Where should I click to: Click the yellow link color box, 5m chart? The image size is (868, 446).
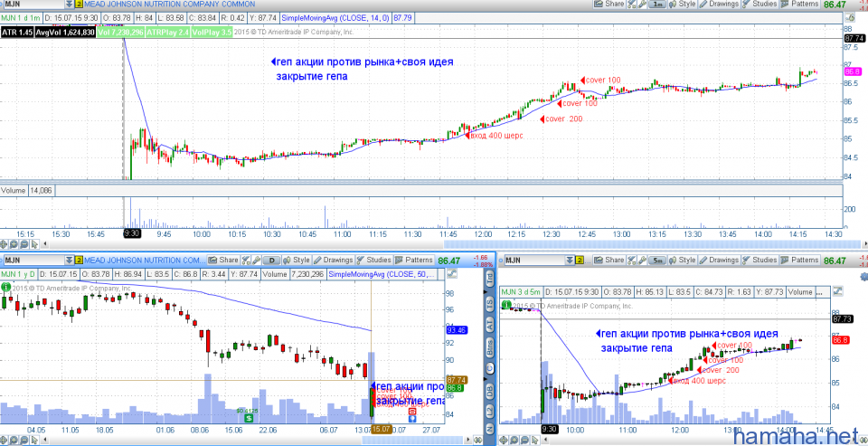(x=580, y=261)
